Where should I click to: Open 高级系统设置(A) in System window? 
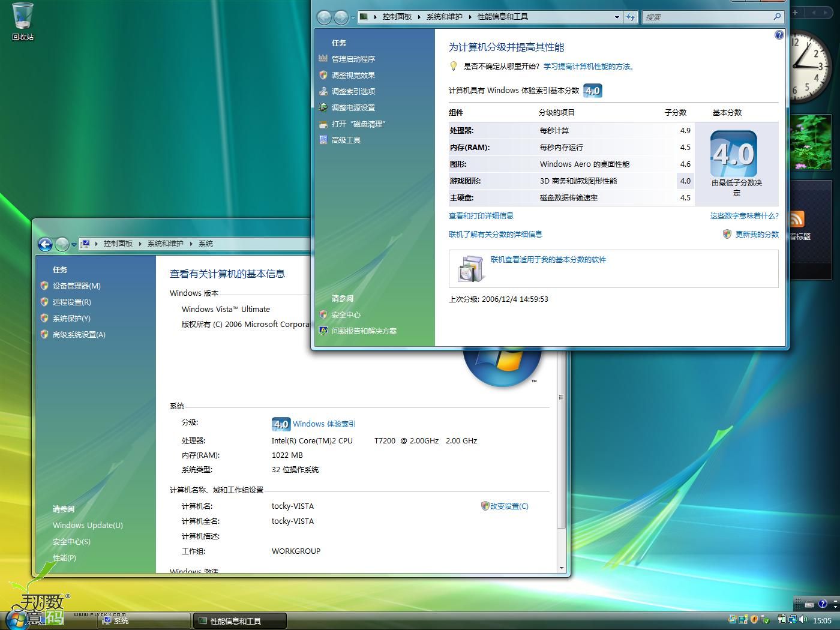(x=79, y=334)
